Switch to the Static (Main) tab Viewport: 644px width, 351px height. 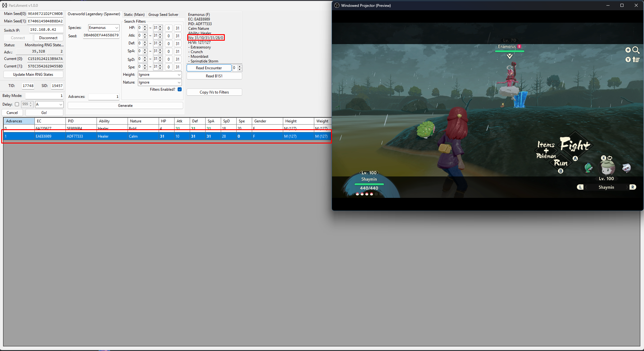134,14
